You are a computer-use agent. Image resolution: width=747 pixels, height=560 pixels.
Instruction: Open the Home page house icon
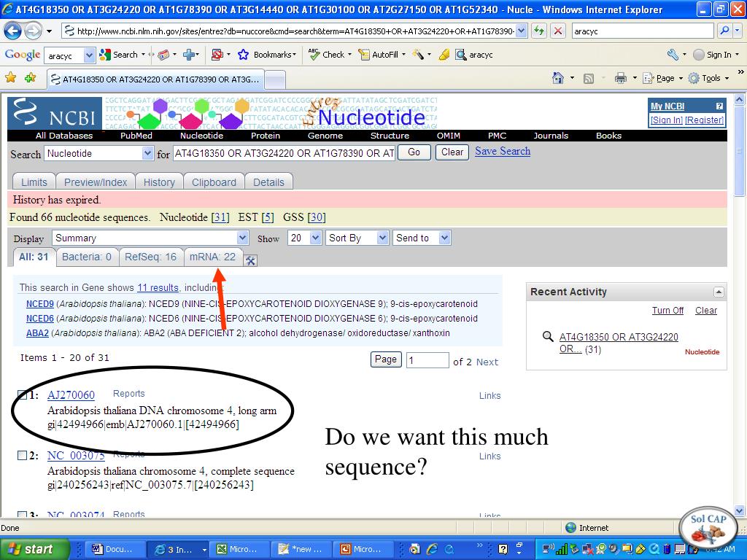coord(557,78)
